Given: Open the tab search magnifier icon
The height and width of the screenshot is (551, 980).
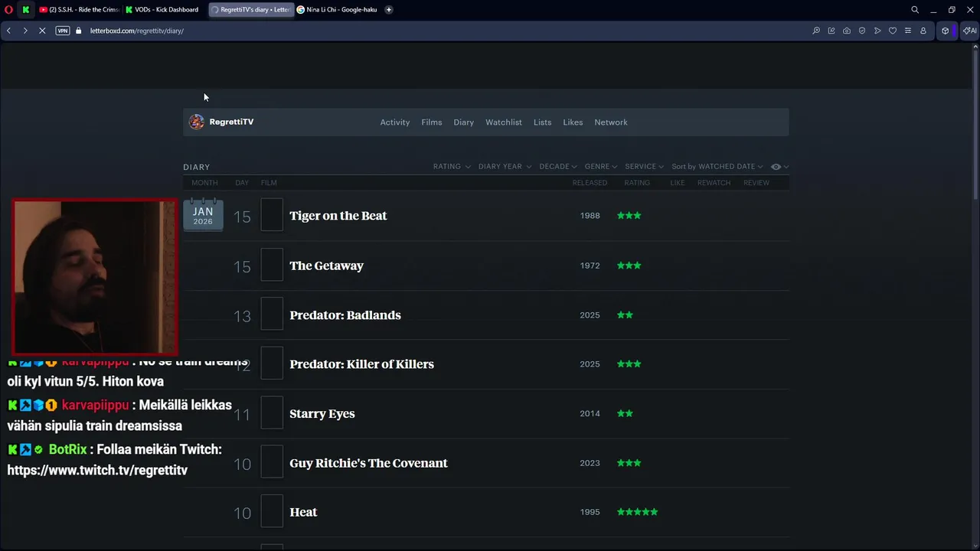Looking at the screenshot, I should click(915, 10).
